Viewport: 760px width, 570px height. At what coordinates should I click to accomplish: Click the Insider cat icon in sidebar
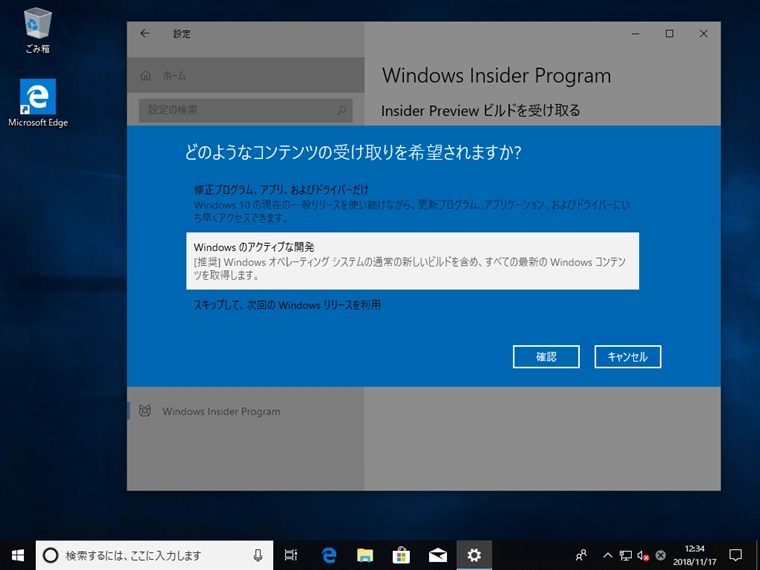click(x=144, y=411)
